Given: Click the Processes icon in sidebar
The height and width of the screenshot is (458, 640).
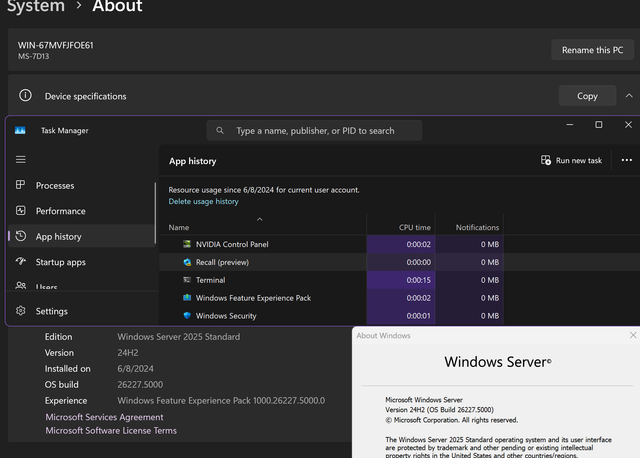Looking at the screenshot, I should coord(21,185).
